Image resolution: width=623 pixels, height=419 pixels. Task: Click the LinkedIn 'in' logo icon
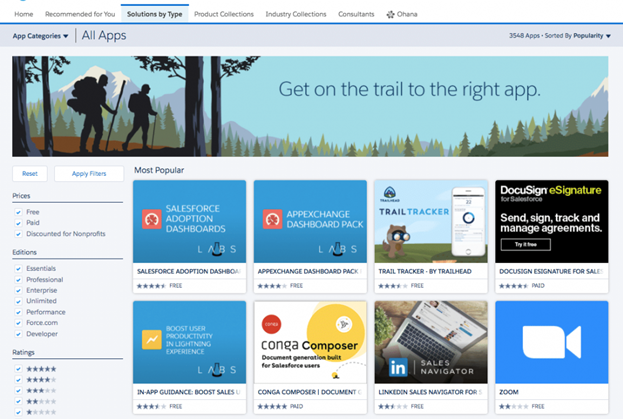coord(398,367)
